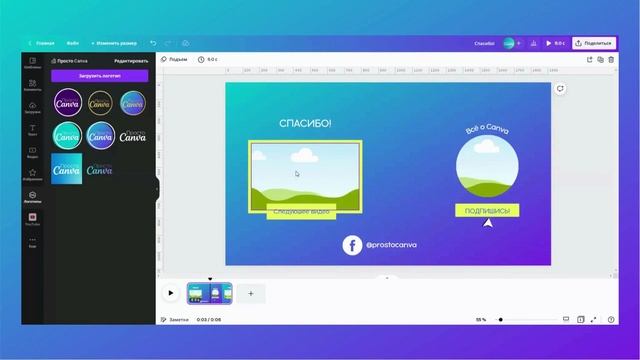The image size is (640, 360).
Task: Open the Изменить размер resize menu
Action: click(114, 43)
